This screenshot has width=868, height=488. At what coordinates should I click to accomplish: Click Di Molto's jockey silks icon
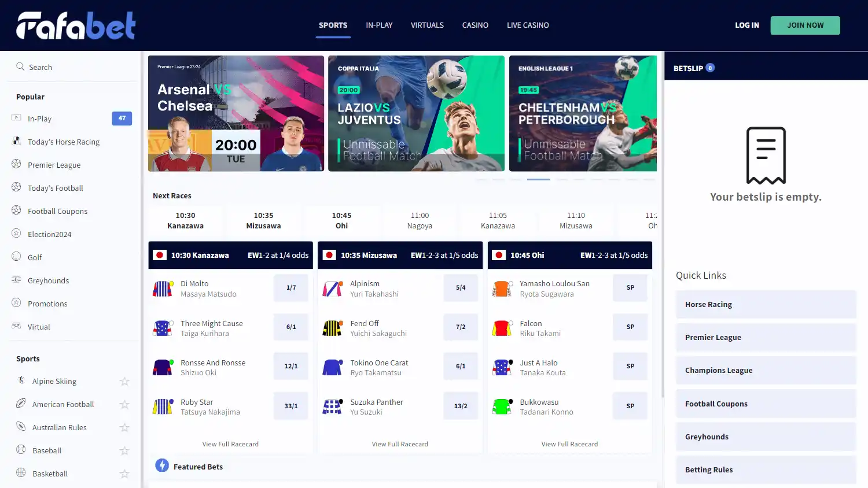pyautogui.click(x=163, y=289)
